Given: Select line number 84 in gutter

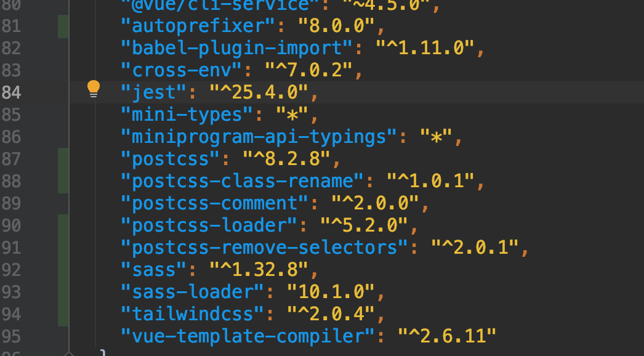Looking at the screenshot, I should pyautogui.click(x=12, y=92).
